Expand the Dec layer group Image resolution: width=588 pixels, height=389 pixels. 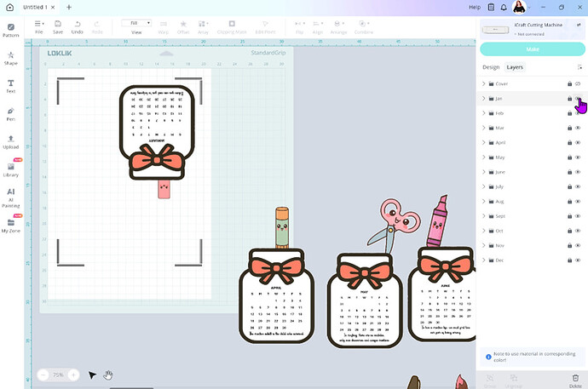(484, 260)
